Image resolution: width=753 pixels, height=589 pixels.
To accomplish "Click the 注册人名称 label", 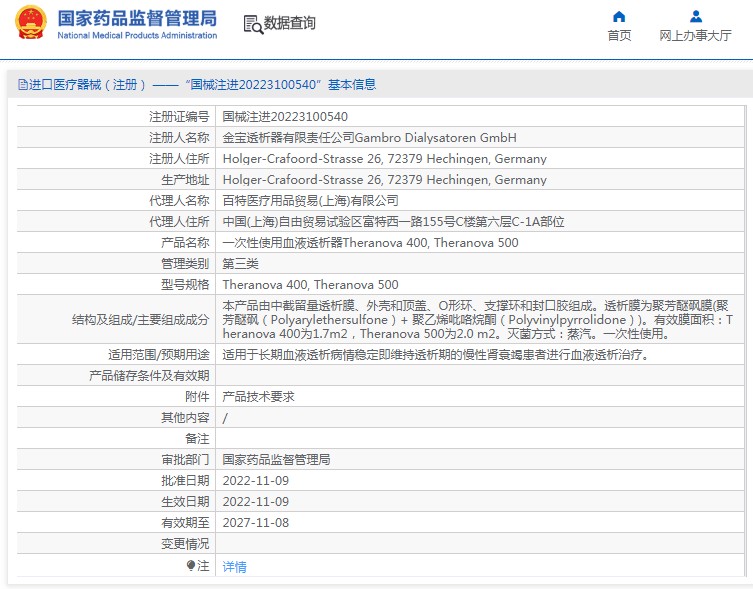I will pos(179,138).
